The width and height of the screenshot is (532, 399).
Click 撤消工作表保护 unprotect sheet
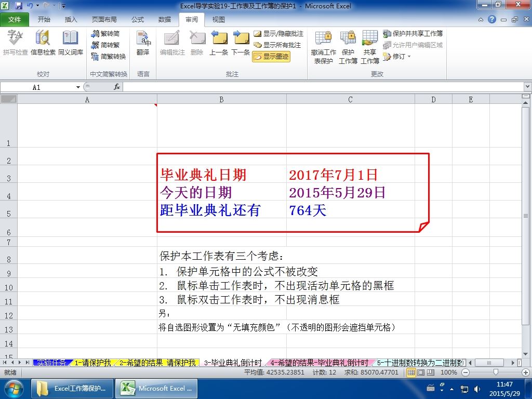pyautogui.click(x=323, y=47)
